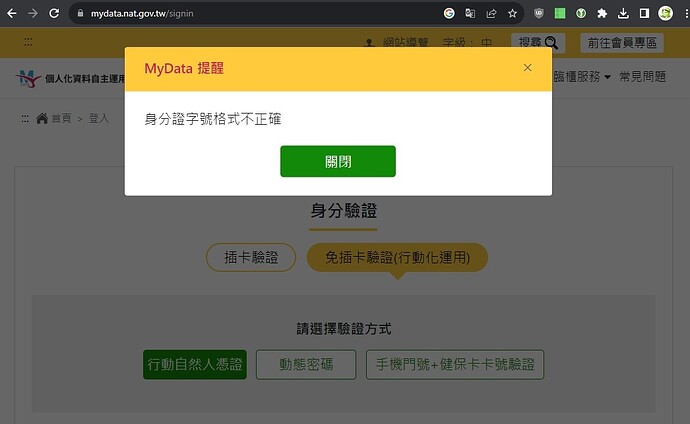Open the browser downloads icon

(623, 14)
